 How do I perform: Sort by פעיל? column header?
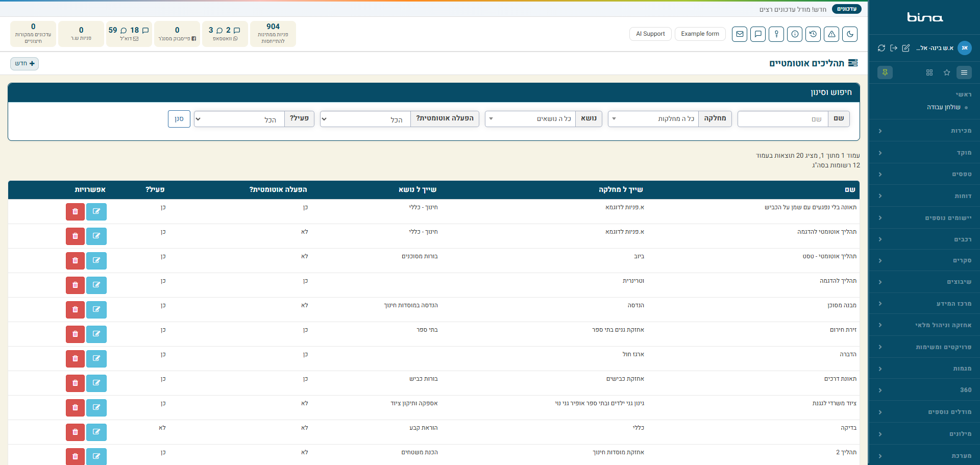pyautogui.click(x=155, y=189)
